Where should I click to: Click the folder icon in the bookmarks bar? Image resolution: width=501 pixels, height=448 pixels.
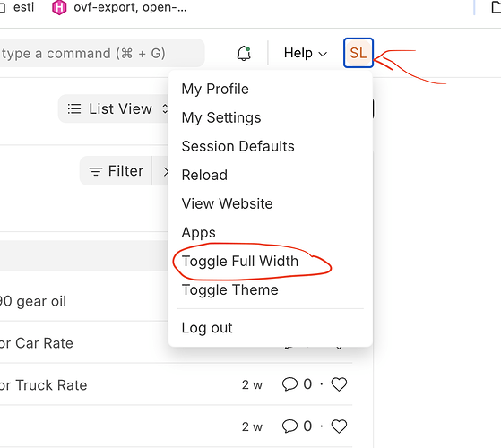496,7
